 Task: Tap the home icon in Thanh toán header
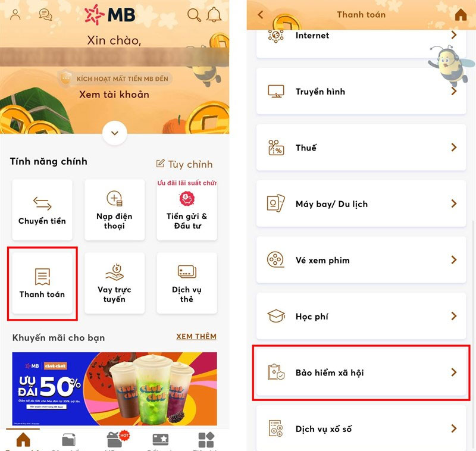[461, 14]
